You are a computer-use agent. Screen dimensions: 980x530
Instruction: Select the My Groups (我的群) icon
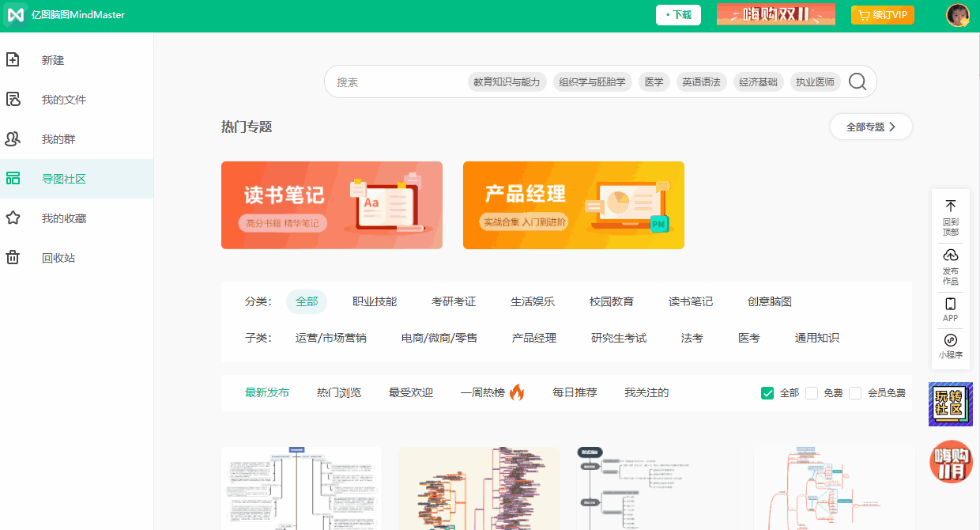point(13,139)
